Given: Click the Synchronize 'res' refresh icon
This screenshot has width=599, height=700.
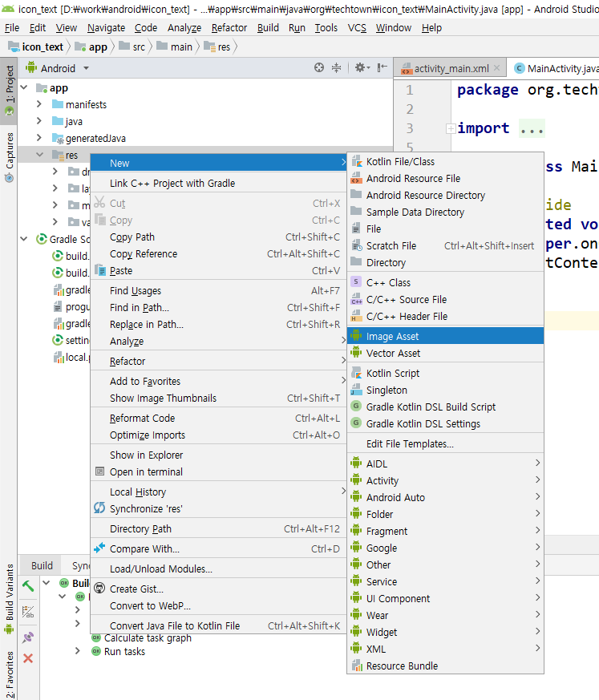Looking at the screenshot, I should pyautogui.click(x=99, y=508).
